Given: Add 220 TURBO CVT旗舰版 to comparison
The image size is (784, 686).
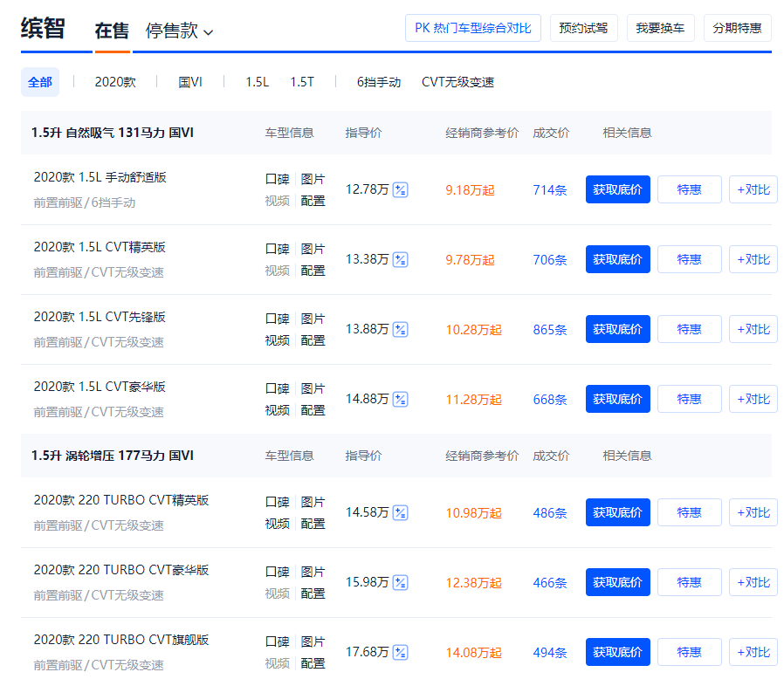Looking at the screenshot, I should pos(753,652).
